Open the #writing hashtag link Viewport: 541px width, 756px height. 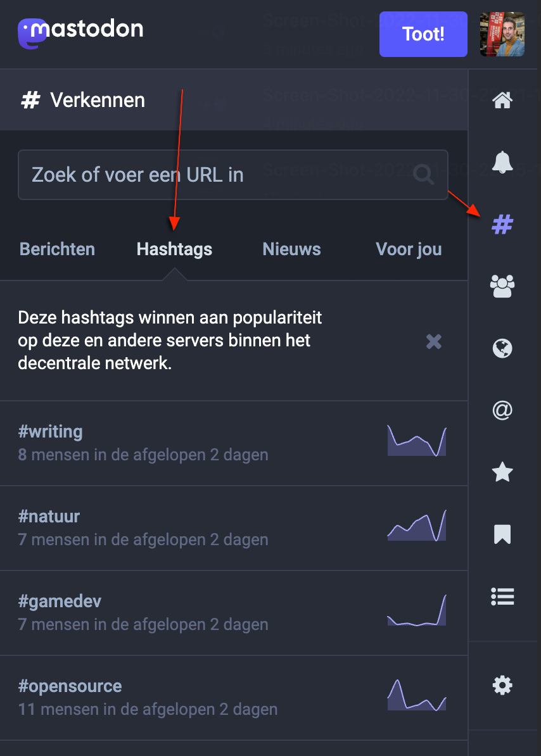click(51, 432)
